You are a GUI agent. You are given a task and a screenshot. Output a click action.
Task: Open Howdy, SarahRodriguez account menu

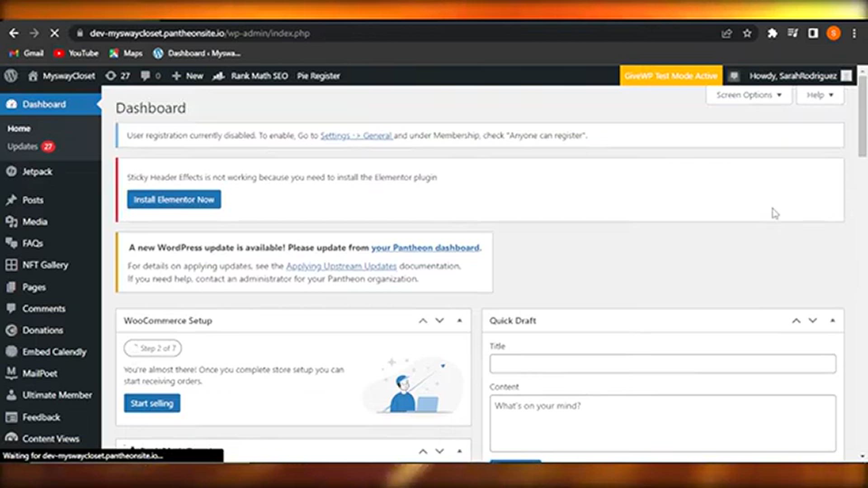pyautogui.click(x=800, y=76)
